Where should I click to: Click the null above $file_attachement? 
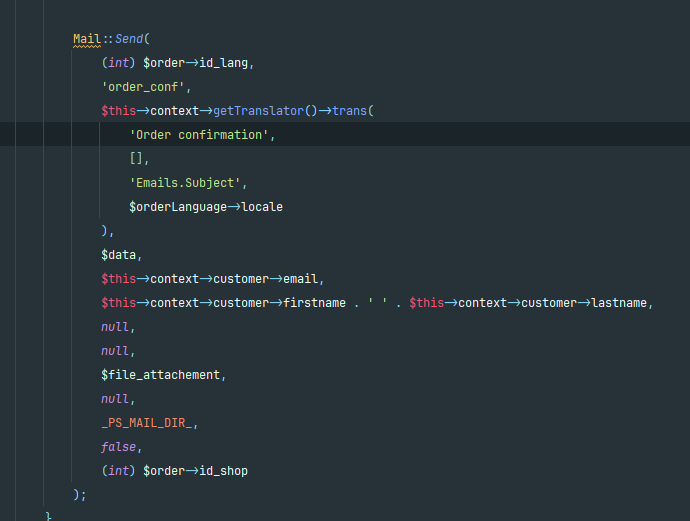[x=115, y=351]
